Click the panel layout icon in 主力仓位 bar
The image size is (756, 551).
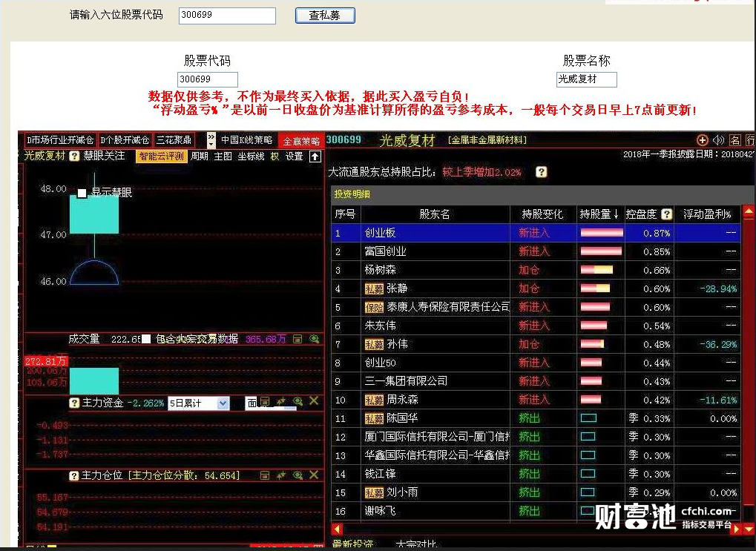265,475
